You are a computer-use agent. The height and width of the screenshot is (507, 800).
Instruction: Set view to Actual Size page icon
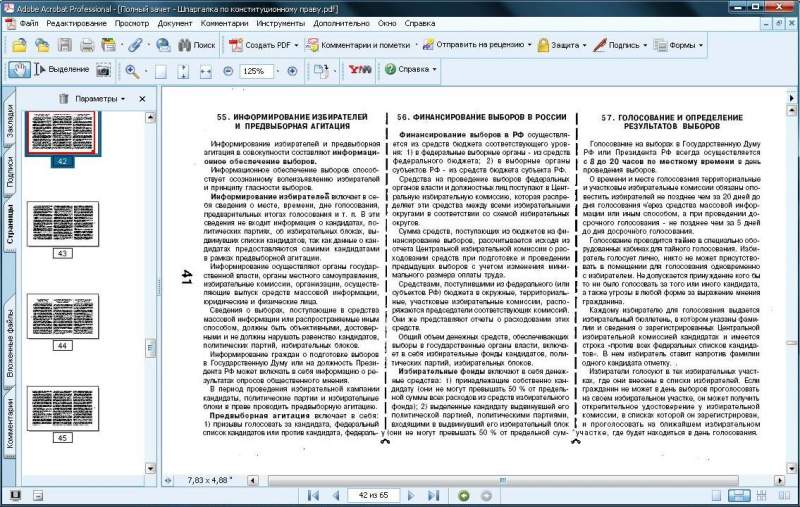[x=161, y=71]
